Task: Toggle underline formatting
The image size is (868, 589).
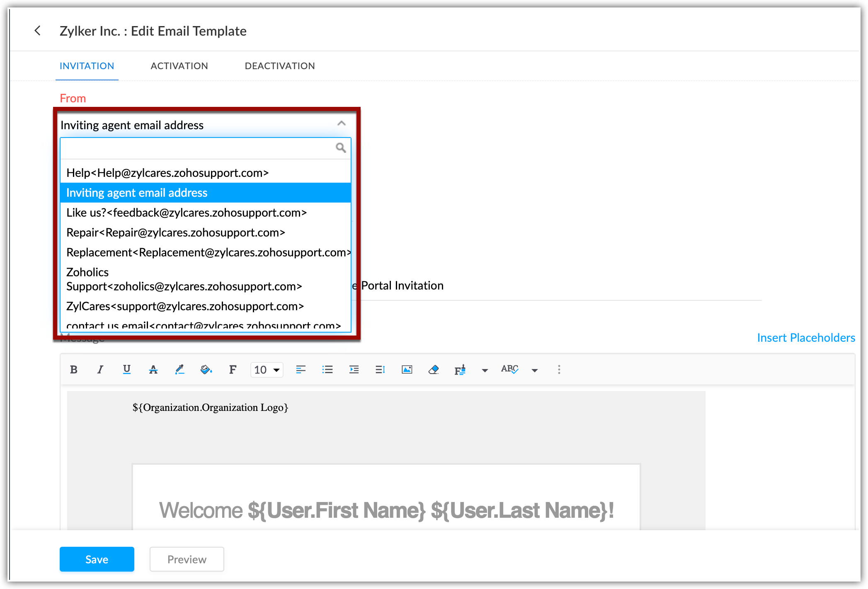Action: tap(127, 369)
